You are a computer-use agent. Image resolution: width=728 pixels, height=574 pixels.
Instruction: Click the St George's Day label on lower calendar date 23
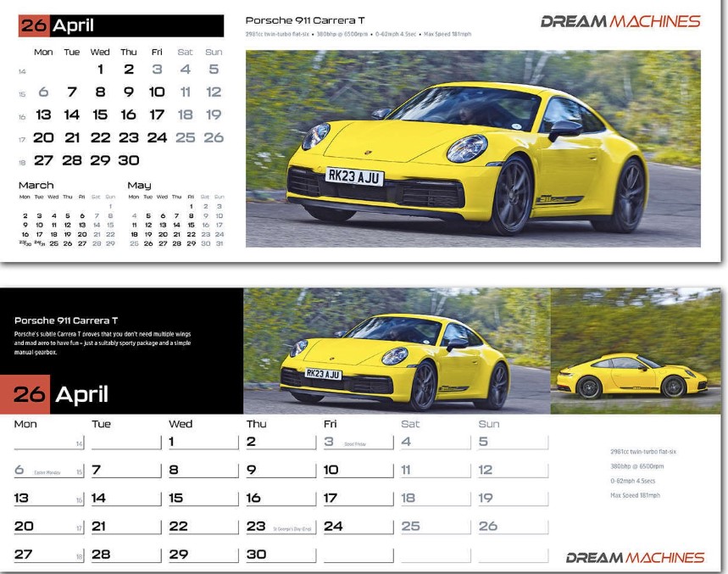[292, 529]
